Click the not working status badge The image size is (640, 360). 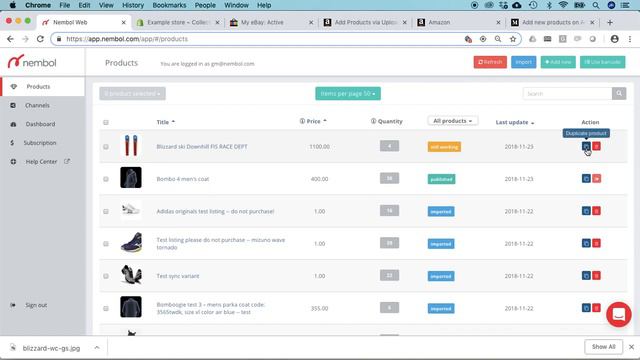pyautogui.click(x=444, y=147)
